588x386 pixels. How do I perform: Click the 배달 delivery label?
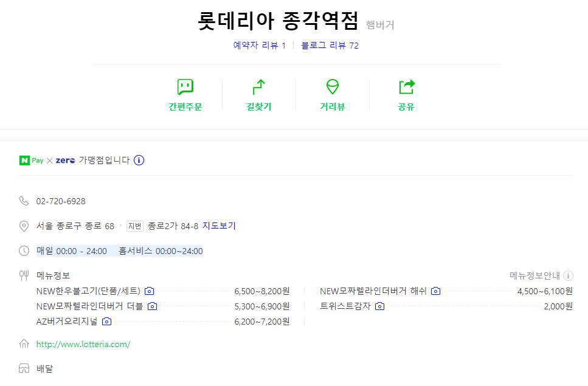44,368
